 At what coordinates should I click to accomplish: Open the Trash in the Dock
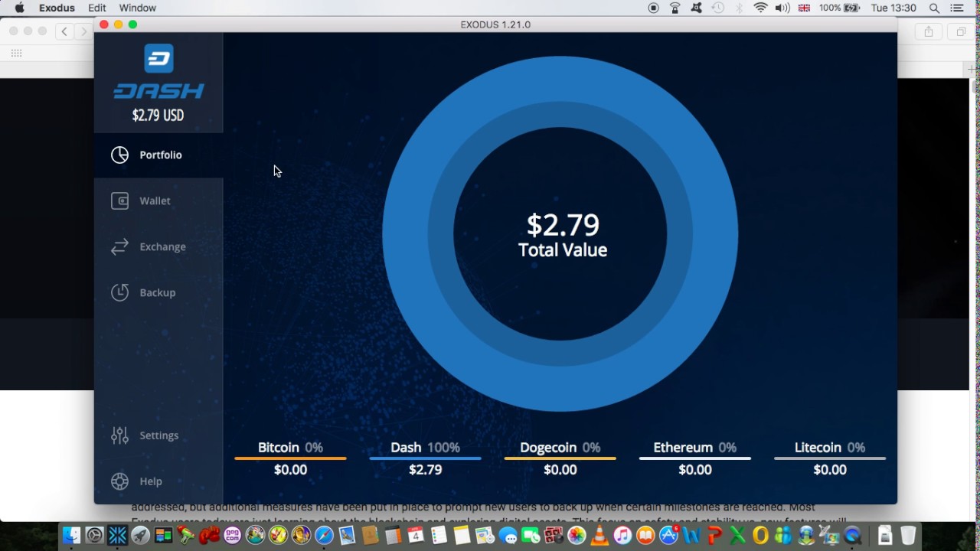click(x=908, y=535)
